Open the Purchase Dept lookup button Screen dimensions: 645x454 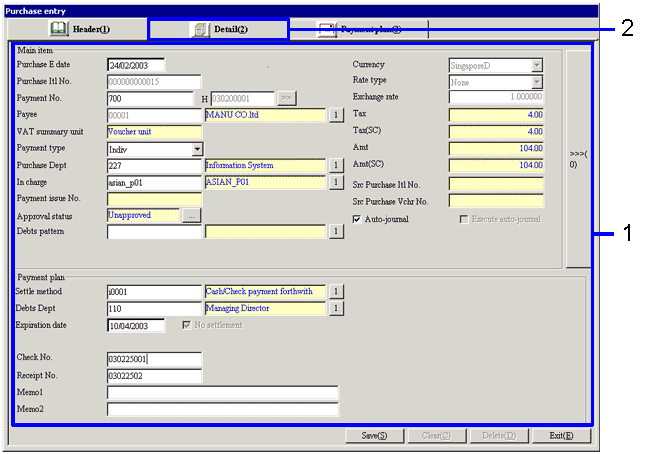pyautogui.click(x=336, y=166)
